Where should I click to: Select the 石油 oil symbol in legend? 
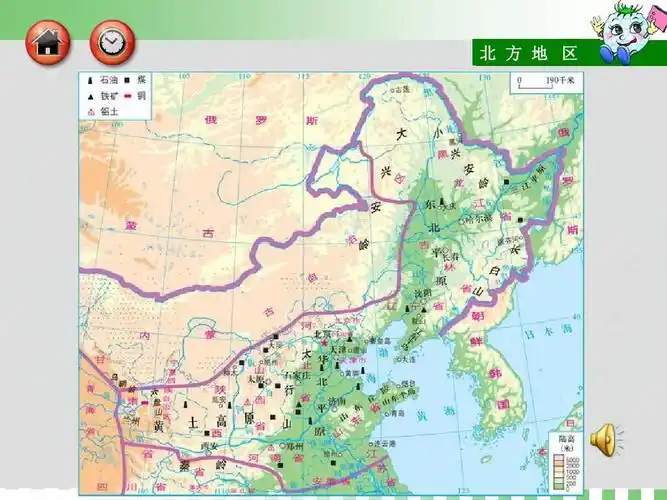[90, 80]
